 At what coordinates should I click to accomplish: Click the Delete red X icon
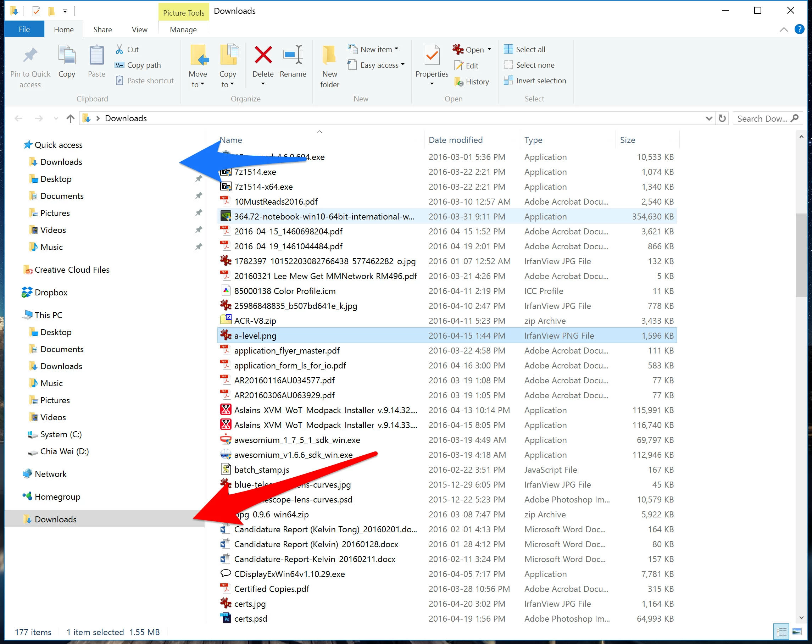click(x=263, y=55)
